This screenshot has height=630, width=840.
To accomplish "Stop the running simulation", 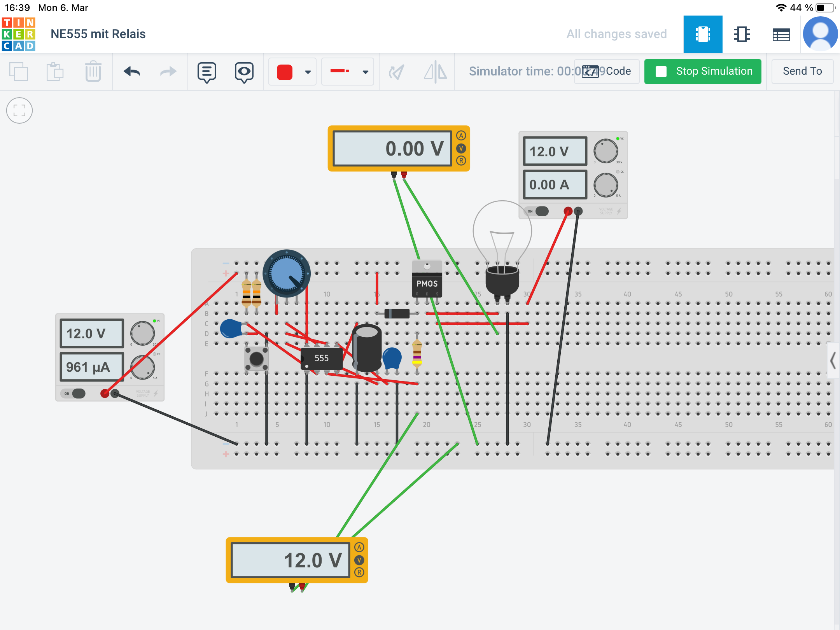I will click(x=703, y=71).
